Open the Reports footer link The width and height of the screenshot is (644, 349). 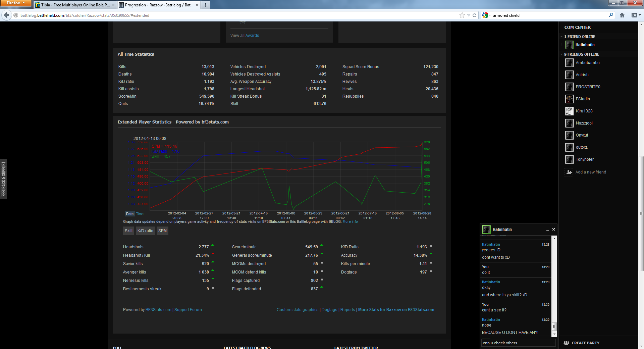(x=347, y=310)
